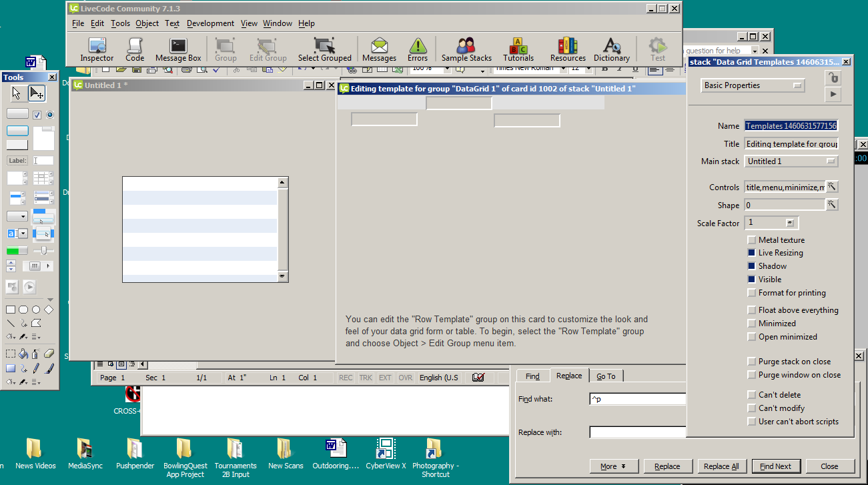Screen dimensions: 868x485
Task: Open Sample Stacks
Action: pos(466,49)
